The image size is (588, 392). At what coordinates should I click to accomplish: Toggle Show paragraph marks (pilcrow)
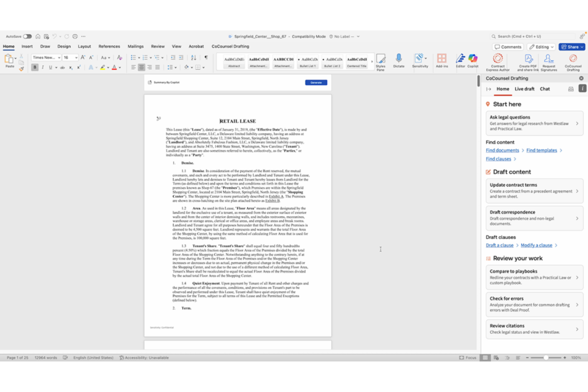[206, 58]
